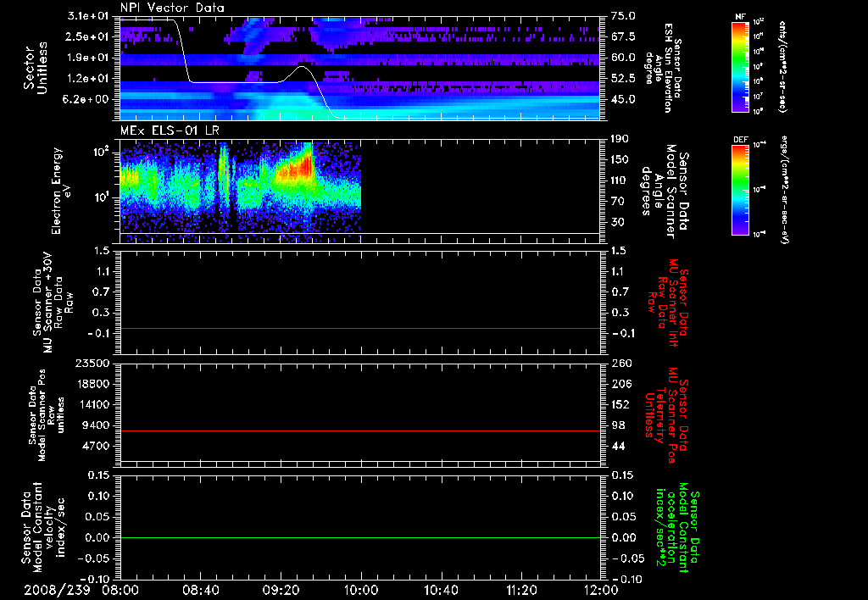This screenshot has width=868, height=600.
Task: Click the 10:00 time axis label
Action: tap(361, 590)
